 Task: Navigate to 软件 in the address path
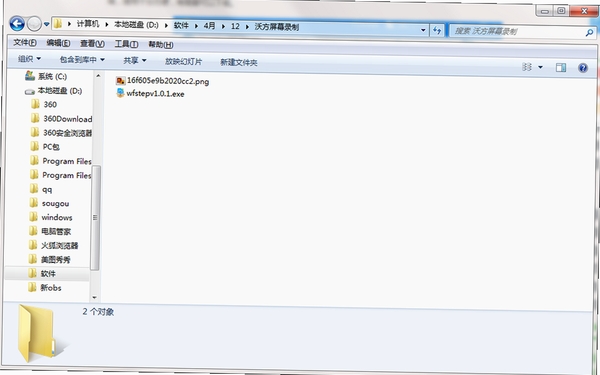pyautogui.click(x=181, y=25)
